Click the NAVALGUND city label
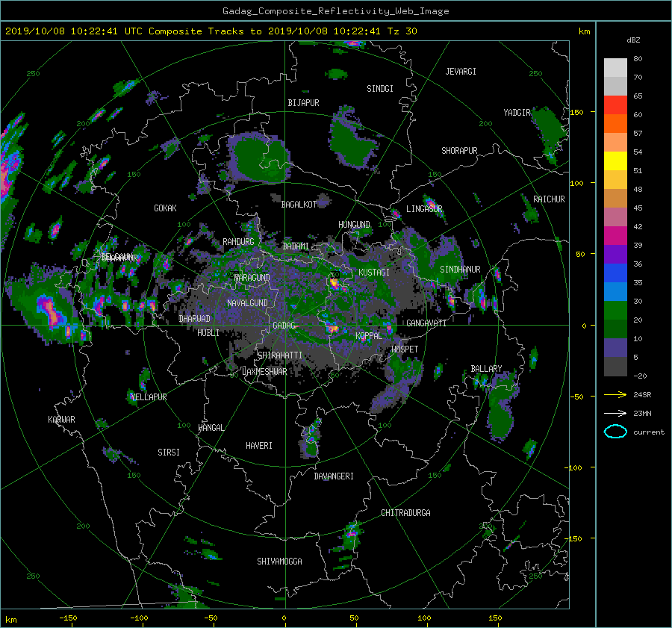The image size is (672, 628). [247, 303]
